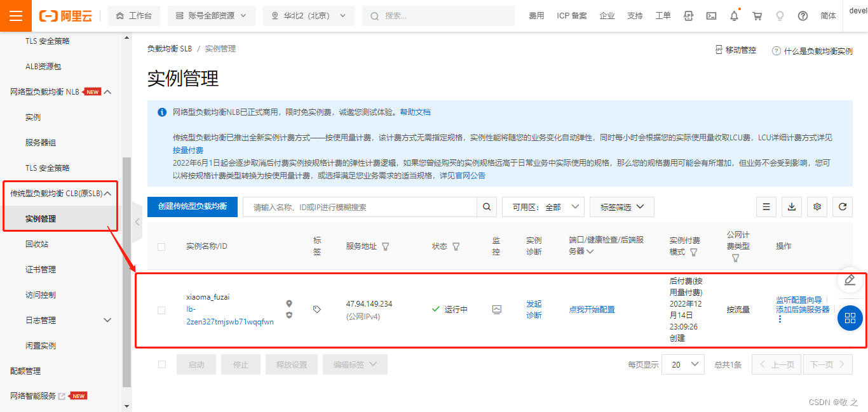This screenshot has height=412, width=868.
Task: Click 点我开始配置 link
Action: pyautogui.click(x=592, y=310)
